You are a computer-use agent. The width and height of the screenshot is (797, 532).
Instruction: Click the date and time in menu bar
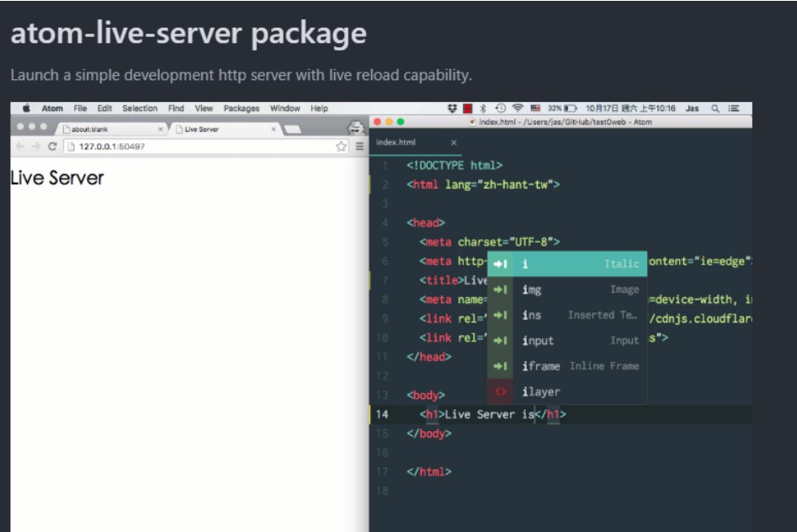[x=631, y=109]
